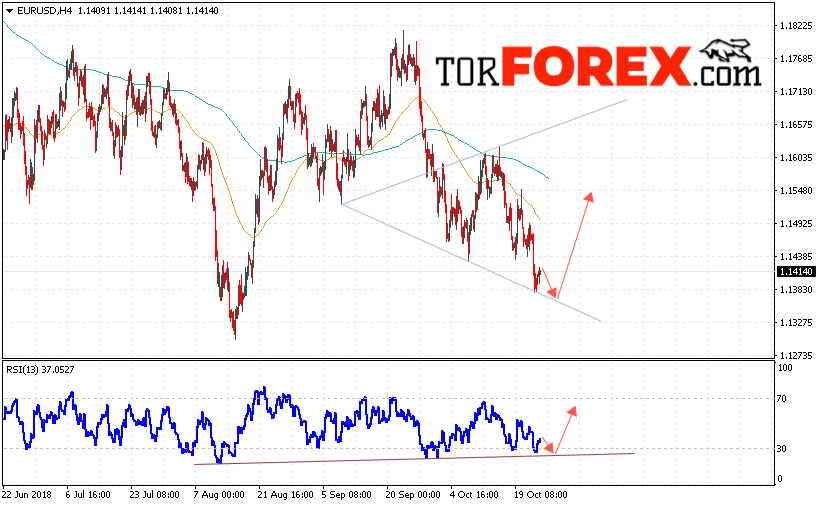
Task: Select price level 1.17130 on the scale
Action: tap(796, 92)
